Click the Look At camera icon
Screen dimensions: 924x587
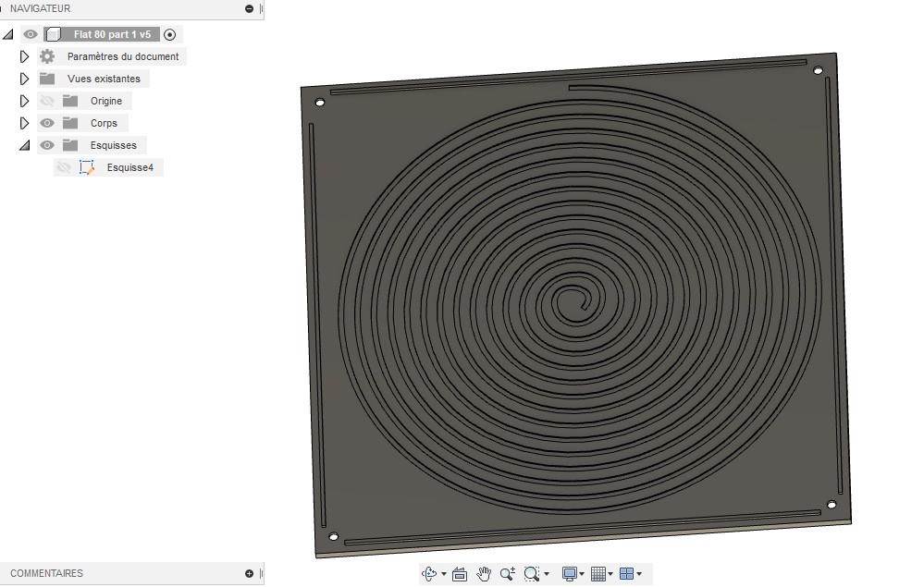[460, 573]
